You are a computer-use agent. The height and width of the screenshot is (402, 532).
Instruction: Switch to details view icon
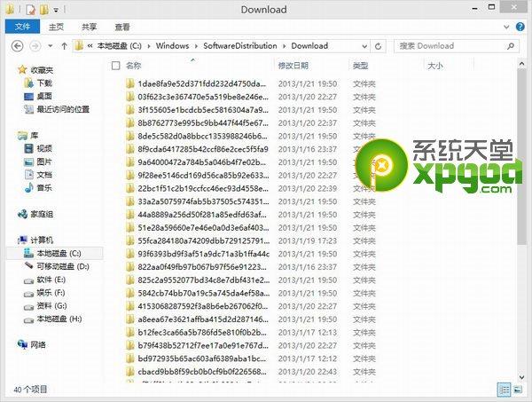[x=505, y=390]
